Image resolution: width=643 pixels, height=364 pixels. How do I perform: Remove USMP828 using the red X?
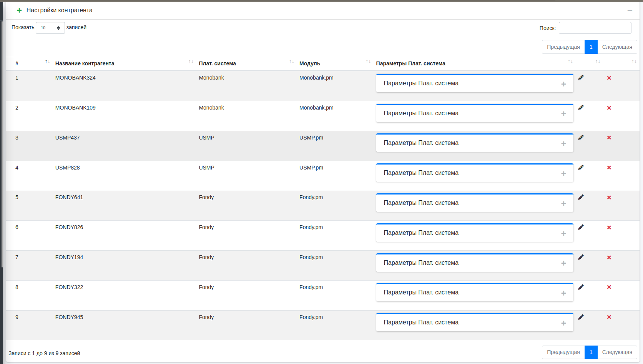609,168
